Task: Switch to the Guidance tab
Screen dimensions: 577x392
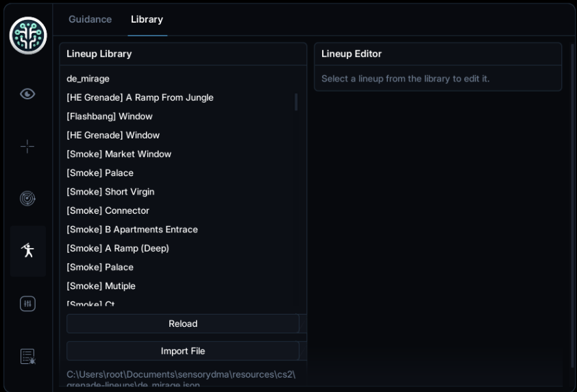Action: pos(90,19)
